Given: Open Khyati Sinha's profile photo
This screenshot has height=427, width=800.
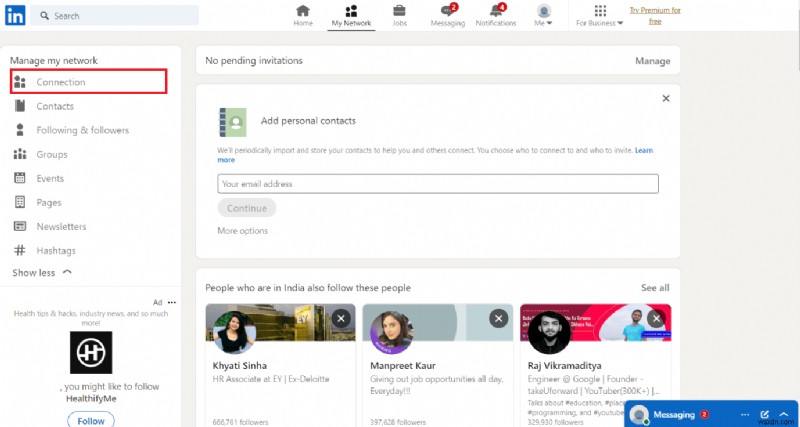Looking at the screenshot, I should [x=235, y=333].
